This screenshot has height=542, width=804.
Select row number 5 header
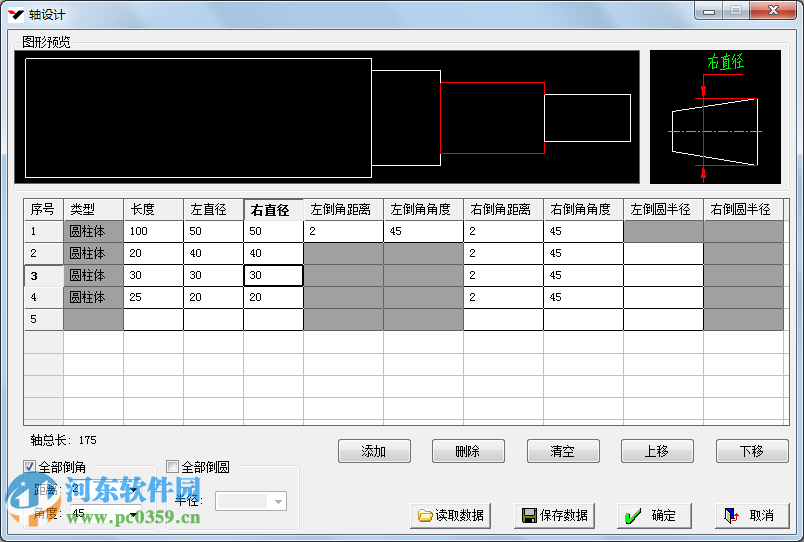[44, 319]
